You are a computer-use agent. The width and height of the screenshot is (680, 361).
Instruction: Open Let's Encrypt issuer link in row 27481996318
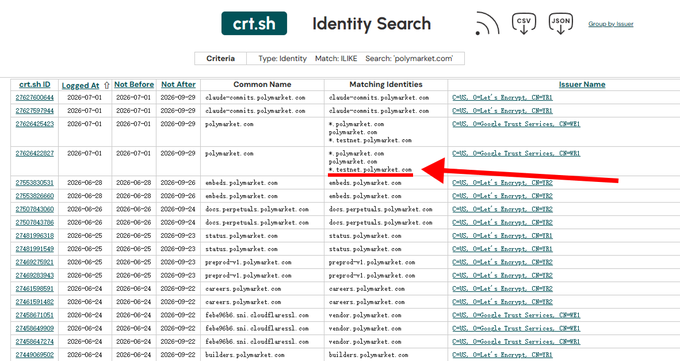coord(502,236)
